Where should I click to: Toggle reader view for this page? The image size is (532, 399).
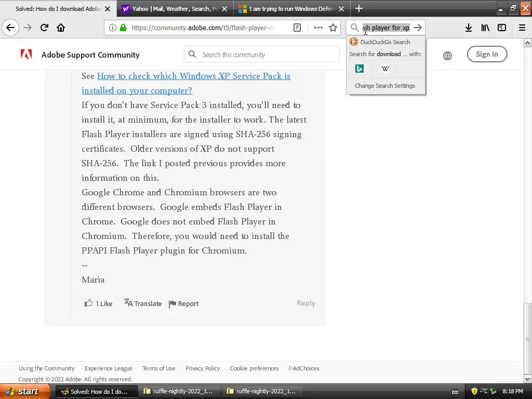point(297,28)
